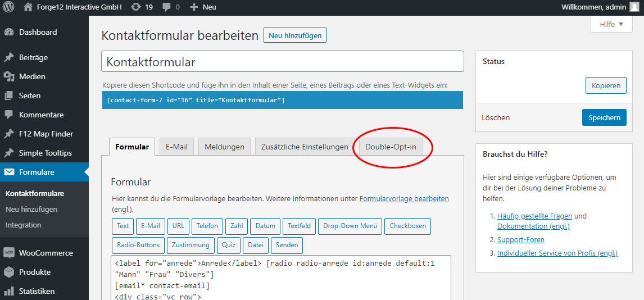Insert a Zahl field tag

237,226
